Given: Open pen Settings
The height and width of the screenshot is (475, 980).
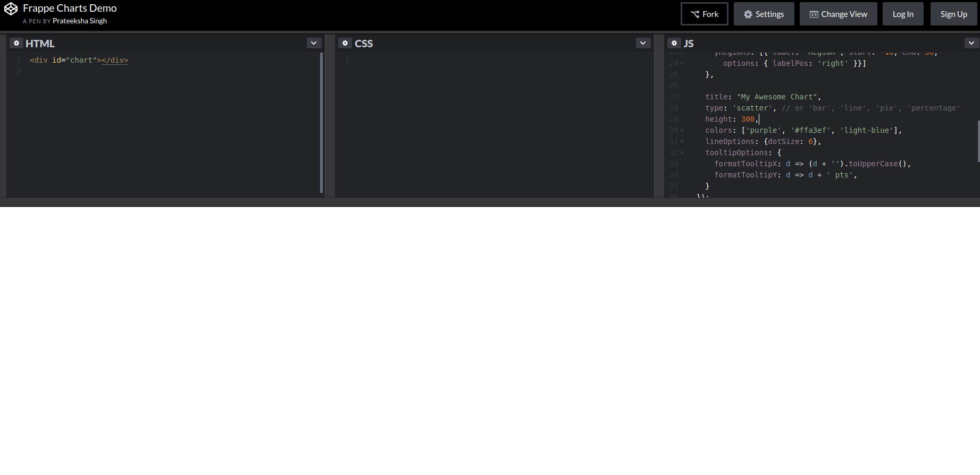Looking at the screenshot, I should pyautogui.click(x=764, y=14).
